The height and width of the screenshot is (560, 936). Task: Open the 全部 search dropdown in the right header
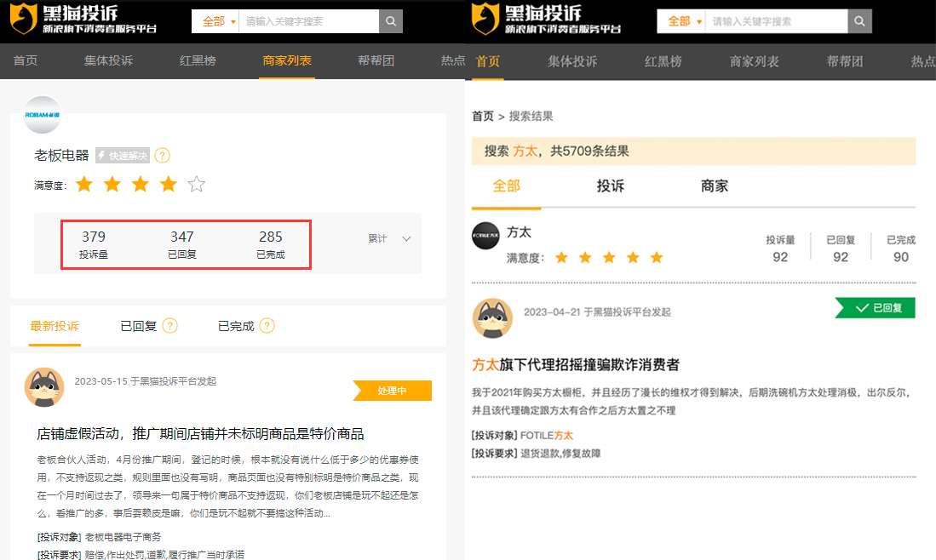coord(680,21)
